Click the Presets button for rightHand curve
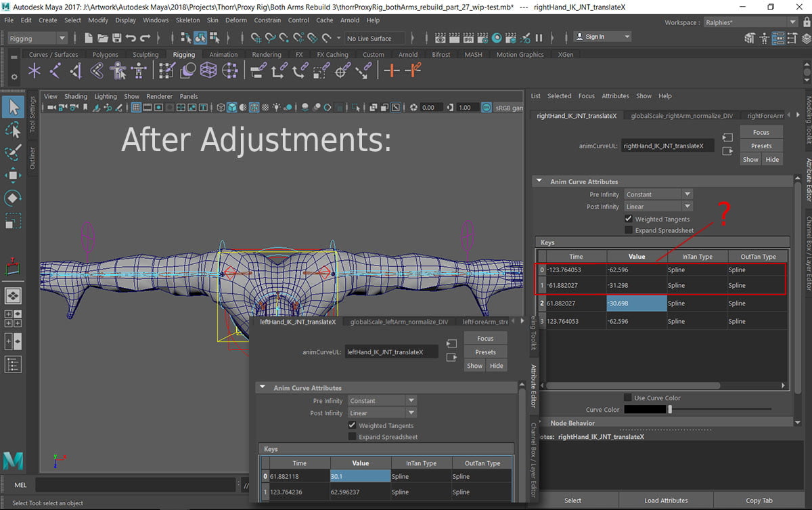The width and height of the screenshot is (812, 510). click(761, 146)
